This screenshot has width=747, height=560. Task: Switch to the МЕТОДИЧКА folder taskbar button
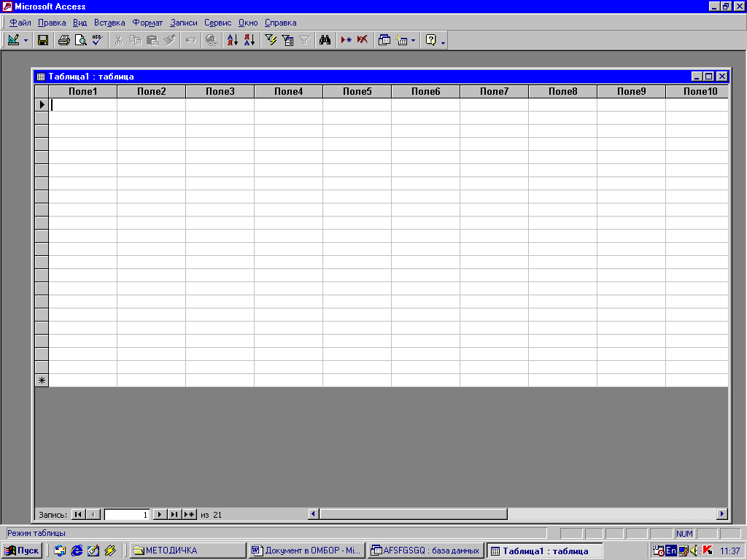(x=187, y=551)
